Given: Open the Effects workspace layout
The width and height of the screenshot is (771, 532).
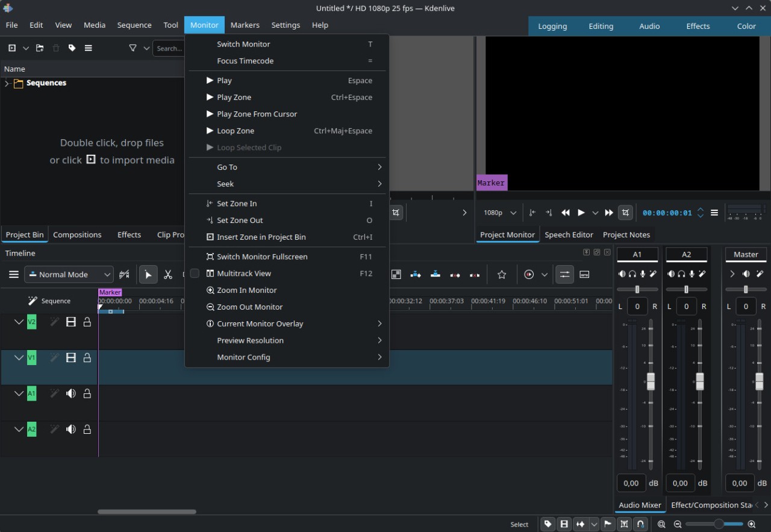Looking at the screenshot, I should click(x=698, y=27).
